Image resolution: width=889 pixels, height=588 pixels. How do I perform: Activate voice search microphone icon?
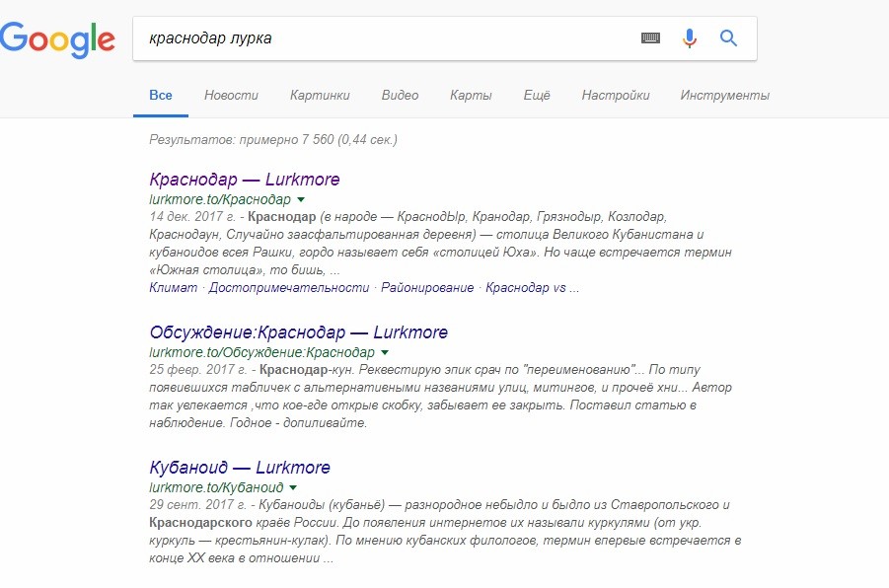(690, 38)
